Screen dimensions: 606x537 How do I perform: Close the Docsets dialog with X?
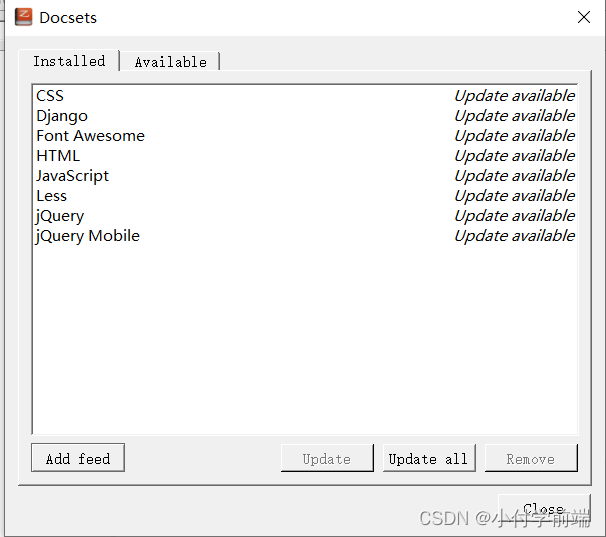584,17
